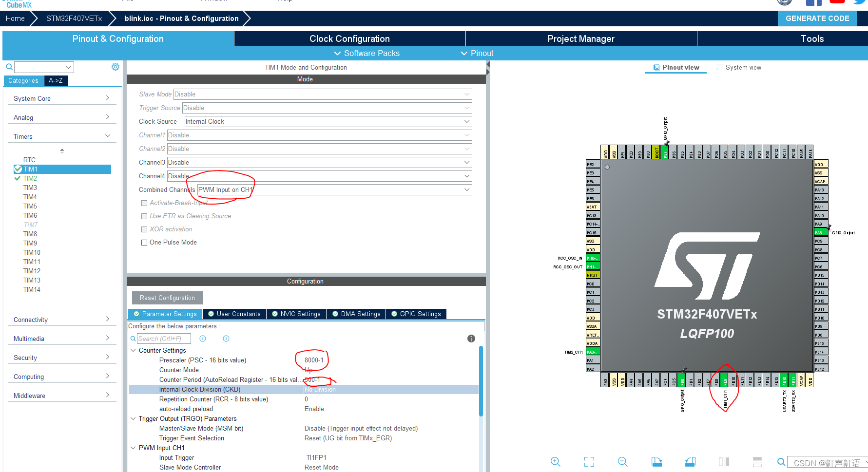Click the Reset Configuration button
868x472 pixels.
tap(167, 298)
